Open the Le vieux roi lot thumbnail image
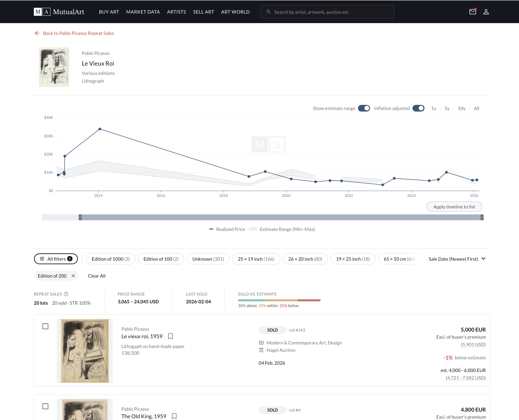The image size is (519, 420). (x=85, y=351)
